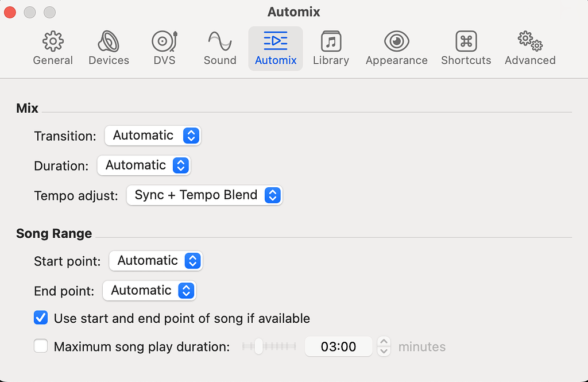Click the 03:00 minutes input field
This screenshot has width=588, height=382.
339,346
